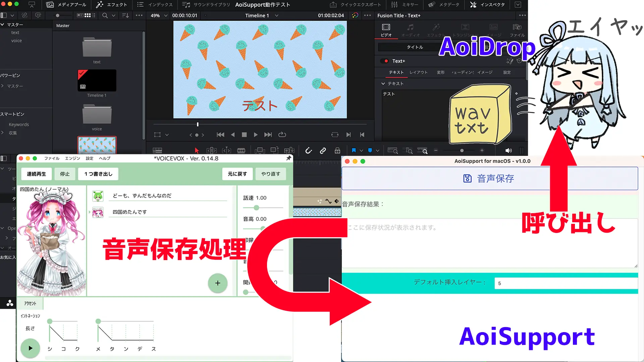Image resolution: width=644 pixels, height=362 pixels.
Task: Adjust 話速 speech rate slider
Action: pos(256,207)
